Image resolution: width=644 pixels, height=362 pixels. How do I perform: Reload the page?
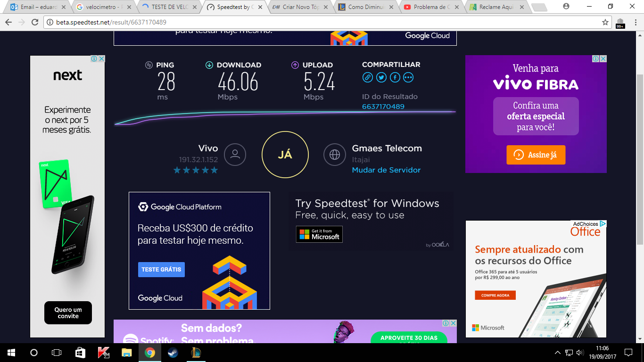[x=35, y=22]
